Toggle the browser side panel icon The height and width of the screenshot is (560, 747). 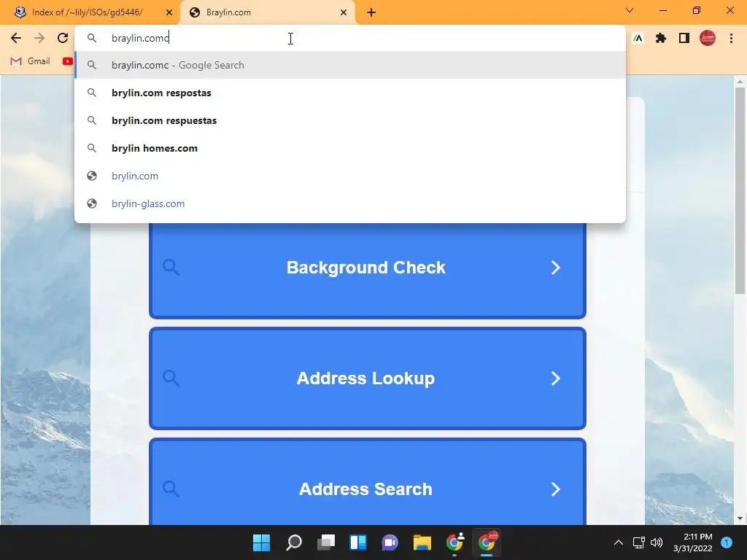pyautogui.click(x=684, y=38)
